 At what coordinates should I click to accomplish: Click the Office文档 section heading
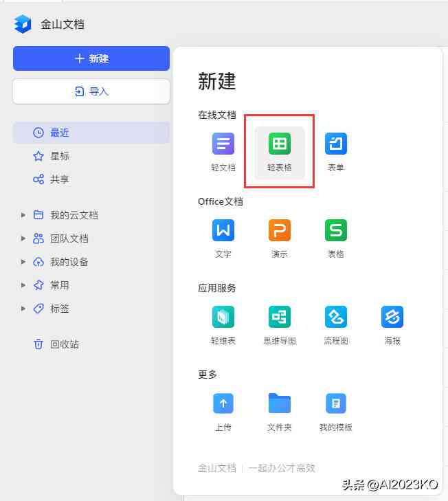tap(221, 201)
